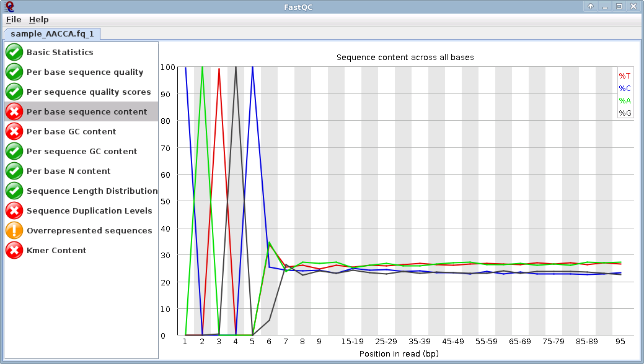The height and width of the screenshot is (364, 644).
Task: Click the red fail icon next to Kmer Content
Action: tap(14, 250)
